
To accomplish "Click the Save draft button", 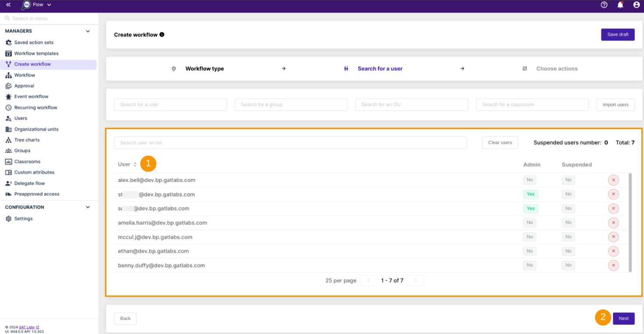I will 618,35.
